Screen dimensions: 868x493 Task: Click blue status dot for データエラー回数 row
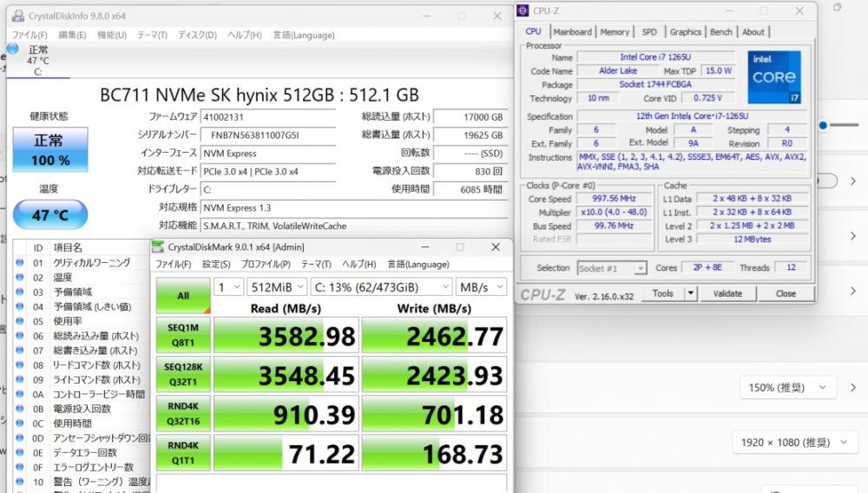pyautogui.click(x=20, y=452)
